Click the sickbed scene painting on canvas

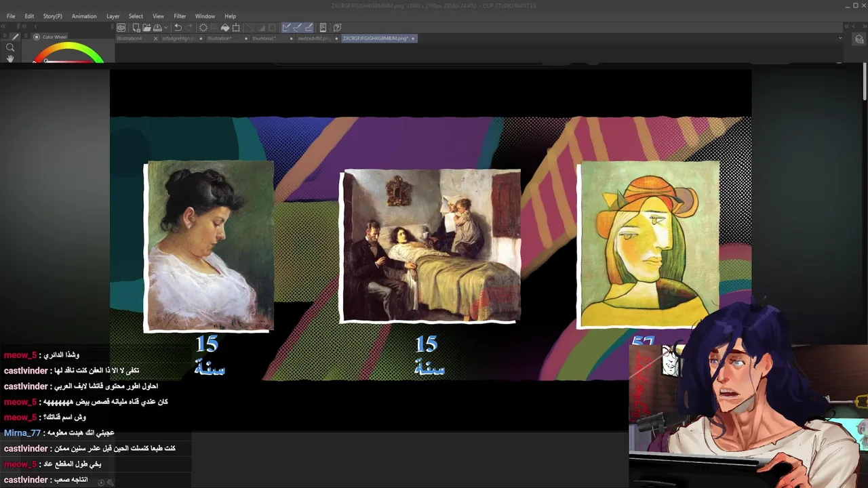click(430, 246)
